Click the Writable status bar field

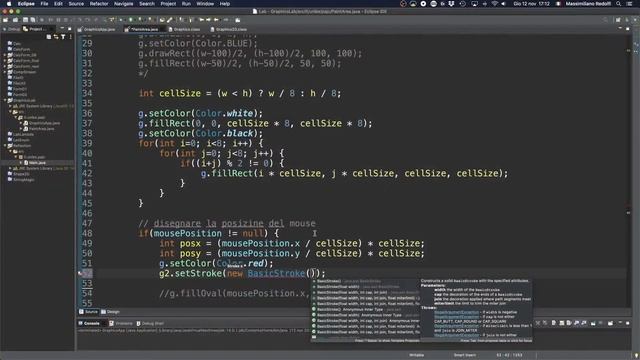417,355
